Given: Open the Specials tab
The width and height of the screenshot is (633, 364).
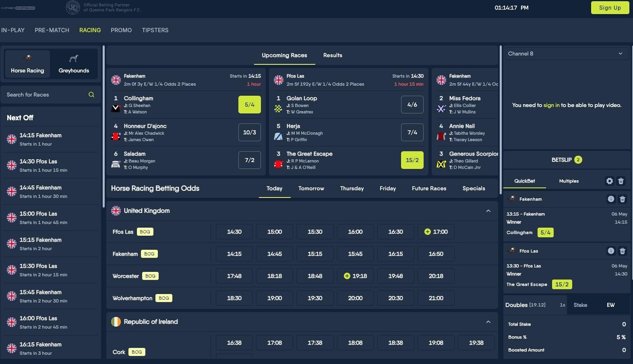Looking at the screenshot, I should click(474, 188).
